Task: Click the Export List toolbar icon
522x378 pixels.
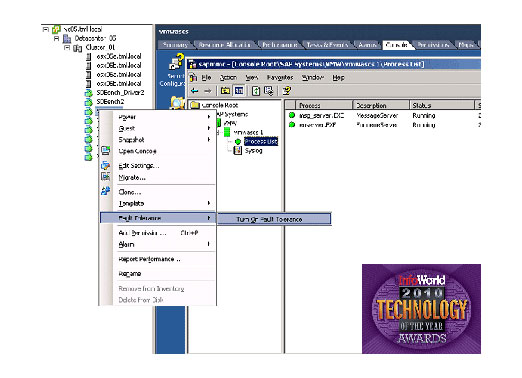Action: pos(269,91)
